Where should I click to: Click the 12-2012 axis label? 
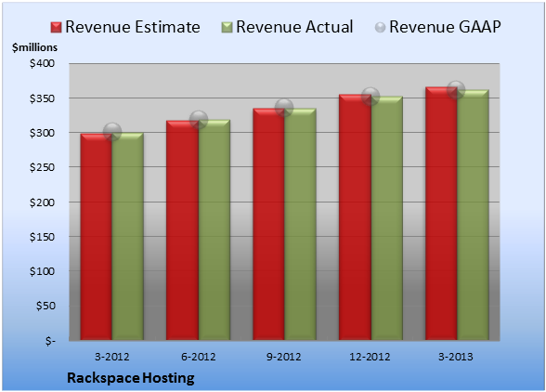click(x=370, y=357)
